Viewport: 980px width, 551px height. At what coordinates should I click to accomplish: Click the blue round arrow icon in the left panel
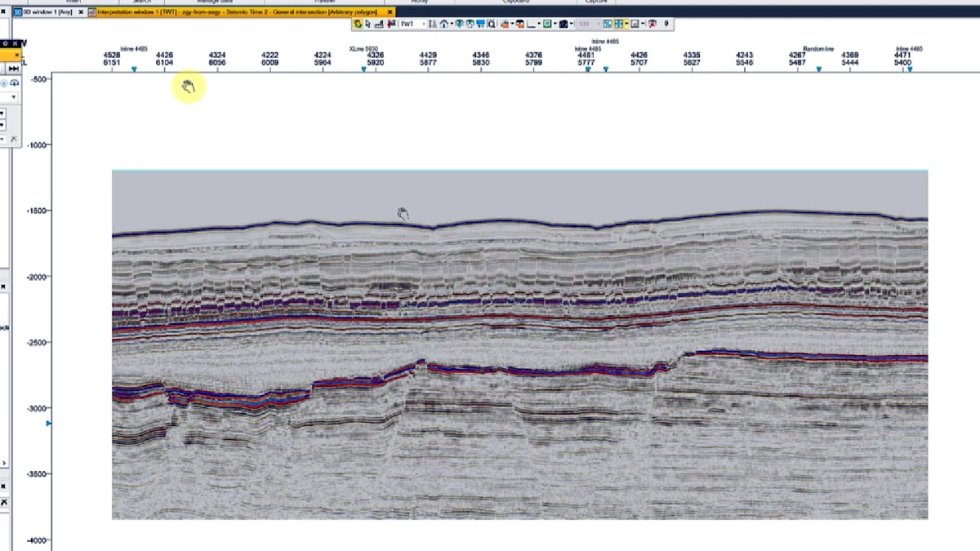[15, 83]
